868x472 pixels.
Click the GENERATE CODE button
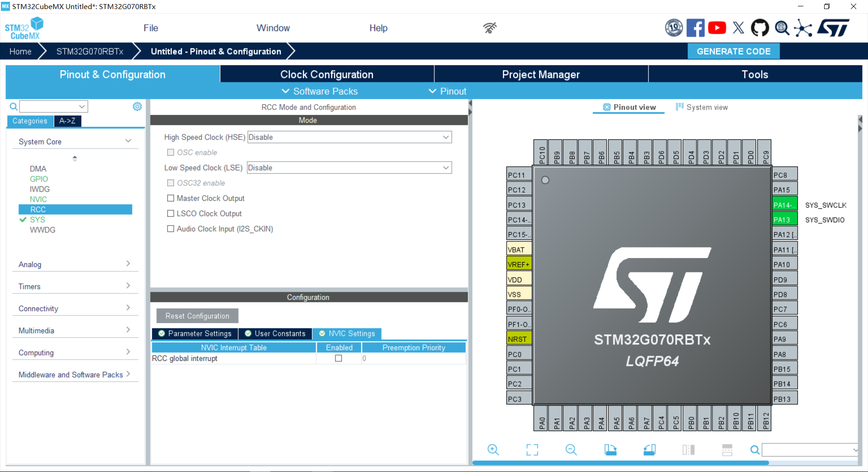tap(733, 51)
